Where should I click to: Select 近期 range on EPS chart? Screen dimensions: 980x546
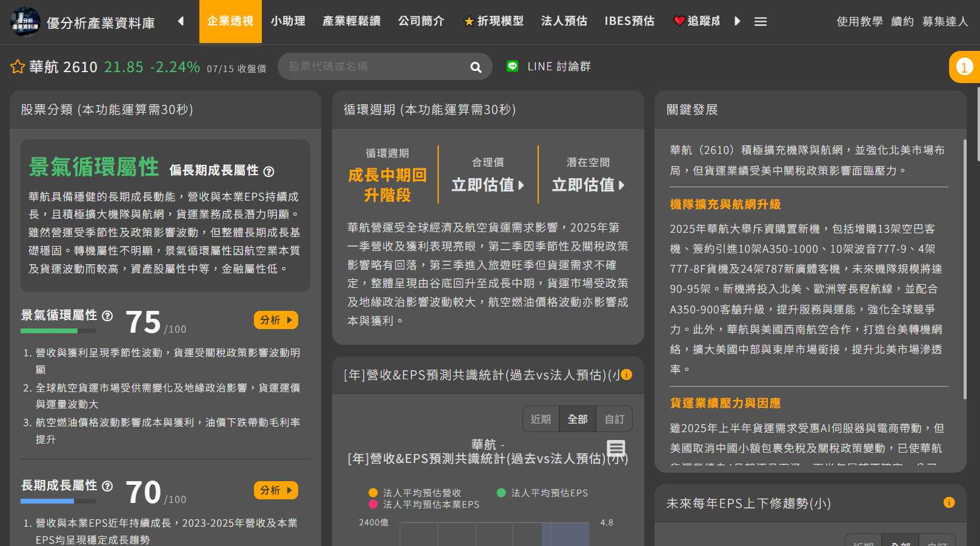[x=541, y=419]
